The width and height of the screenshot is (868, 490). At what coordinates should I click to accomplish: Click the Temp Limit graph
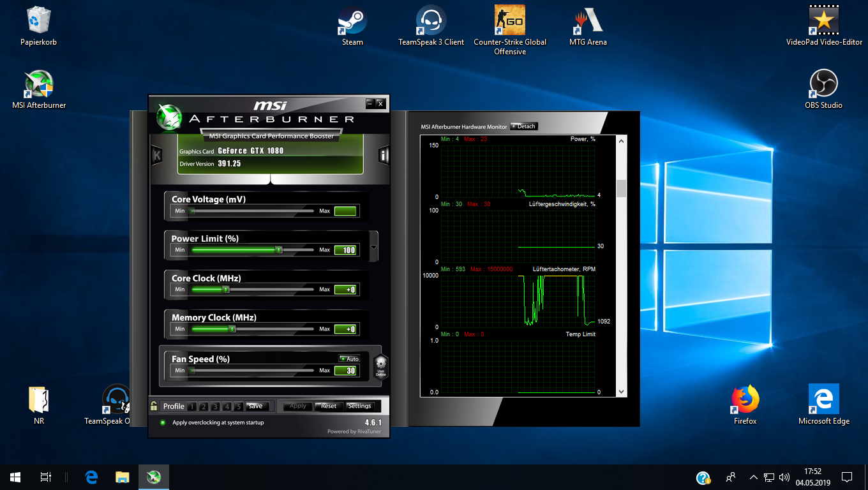coord(518,366)
